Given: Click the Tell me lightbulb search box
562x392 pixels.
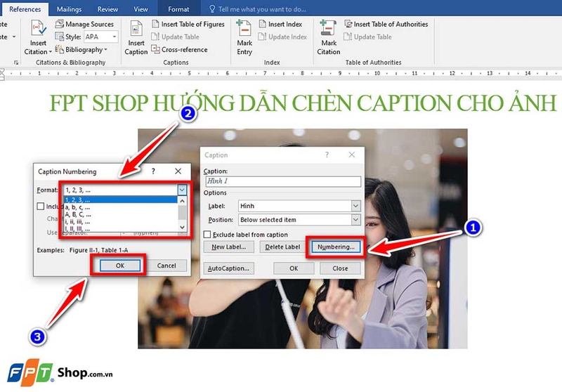Looking at the screenshot, I should pos(258,9).
